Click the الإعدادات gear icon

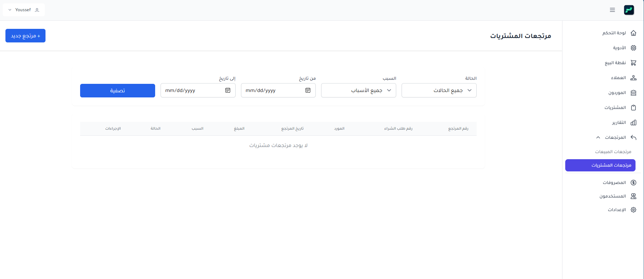coord(633,210)
